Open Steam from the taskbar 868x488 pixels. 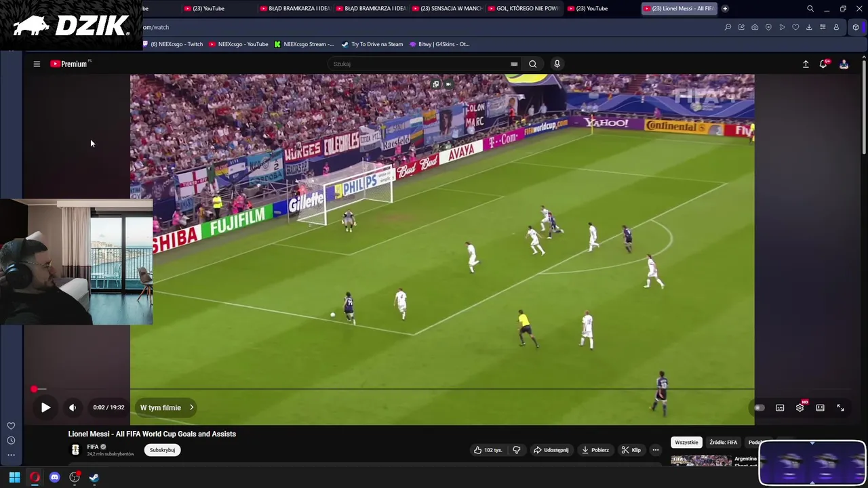tap(94, 477)
